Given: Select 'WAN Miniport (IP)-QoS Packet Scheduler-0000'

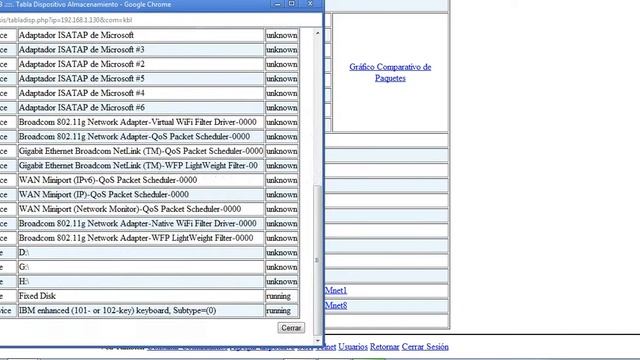Looking at the screenshot, I should 141,195.
